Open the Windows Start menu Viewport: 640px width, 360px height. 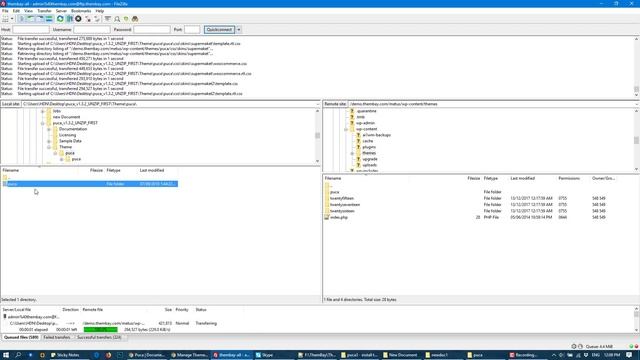coord(6,355)
